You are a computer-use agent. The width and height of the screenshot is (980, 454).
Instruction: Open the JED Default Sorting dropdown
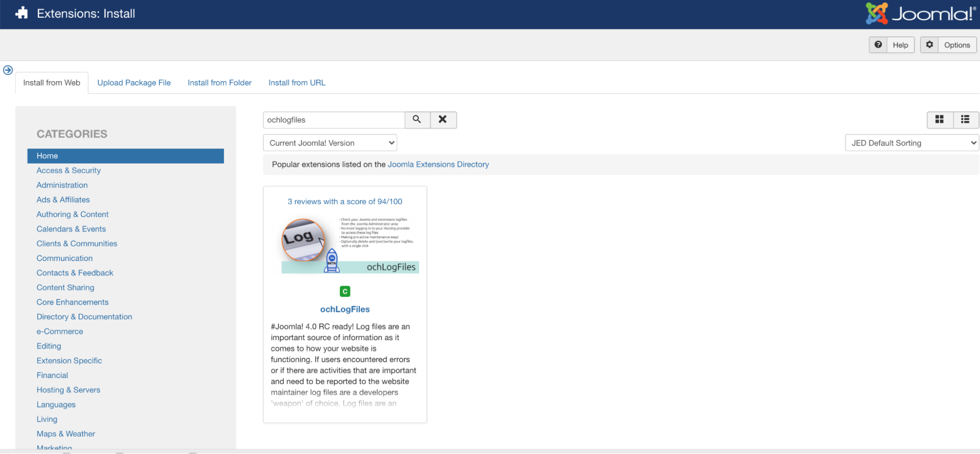click(911, 143)
